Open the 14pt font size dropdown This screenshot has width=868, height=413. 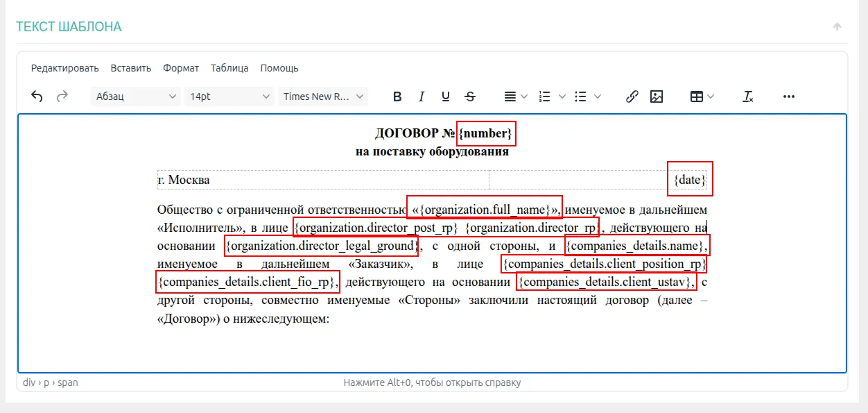(229, 96)
